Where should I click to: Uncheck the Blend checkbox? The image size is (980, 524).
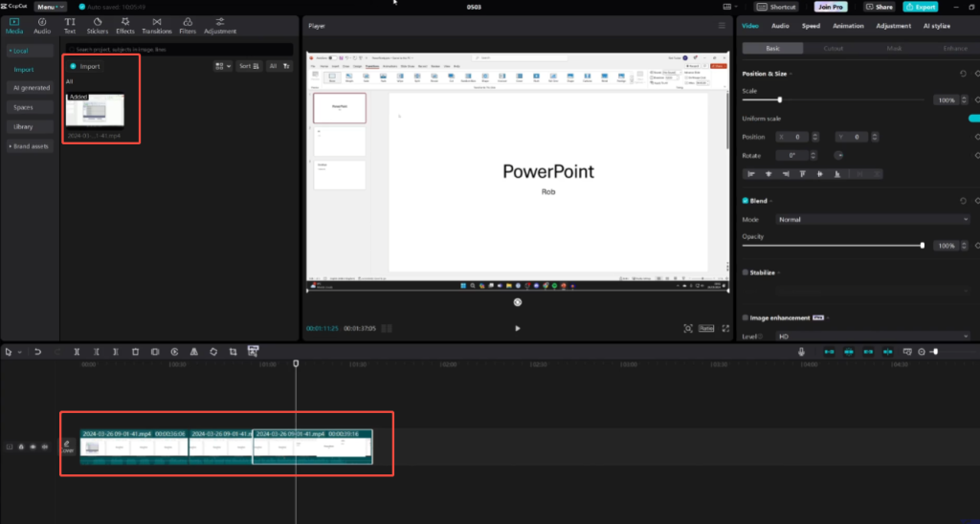click(745, 201)
